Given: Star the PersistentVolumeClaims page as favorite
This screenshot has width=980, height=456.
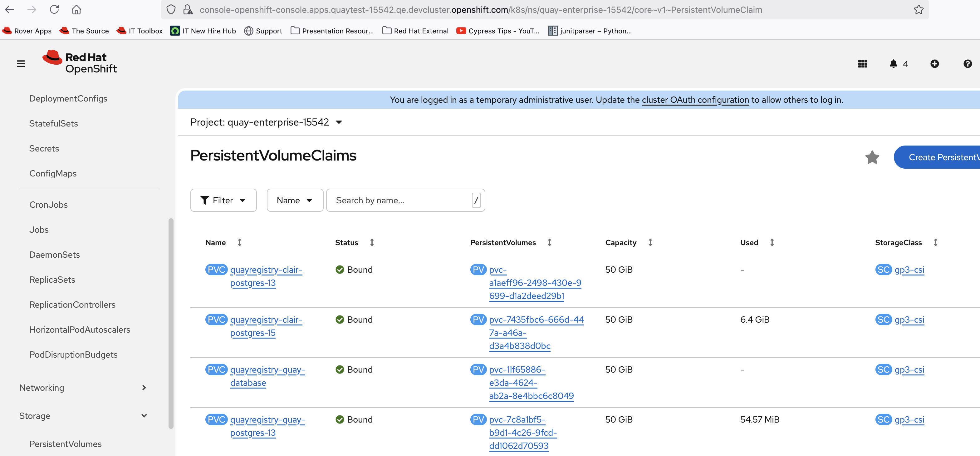Looking at the screenshot, I should tap(872, 157).
